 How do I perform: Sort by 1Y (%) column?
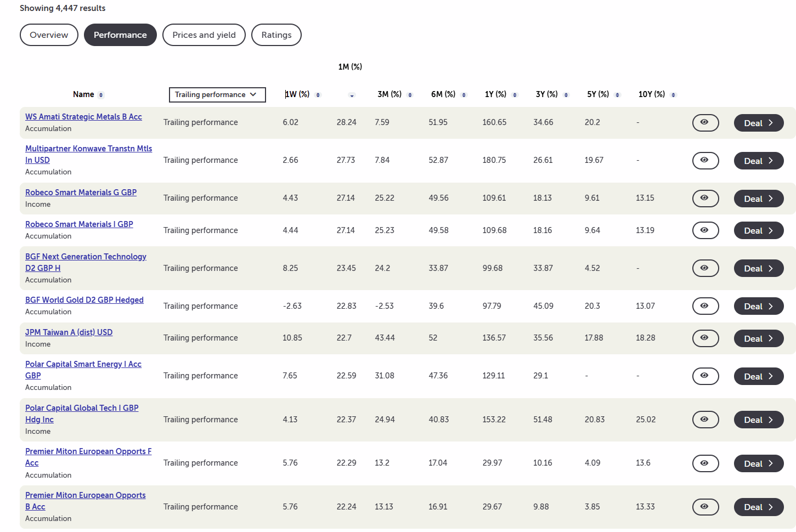pos(515,95)
